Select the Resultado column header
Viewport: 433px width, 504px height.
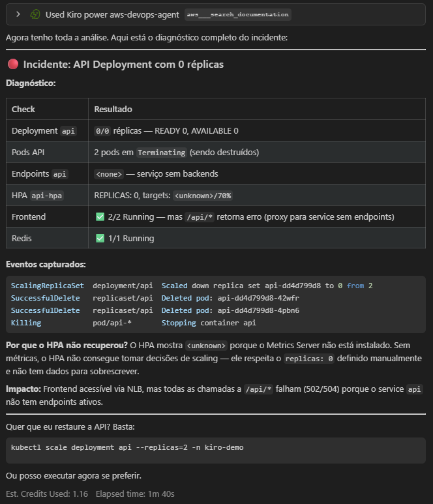point(113,110)
